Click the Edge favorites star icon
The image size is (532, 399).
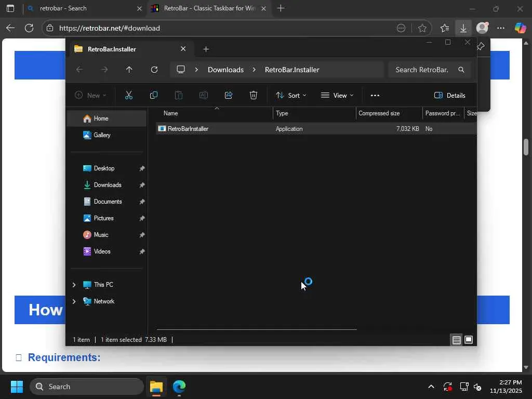pos(422,28)
